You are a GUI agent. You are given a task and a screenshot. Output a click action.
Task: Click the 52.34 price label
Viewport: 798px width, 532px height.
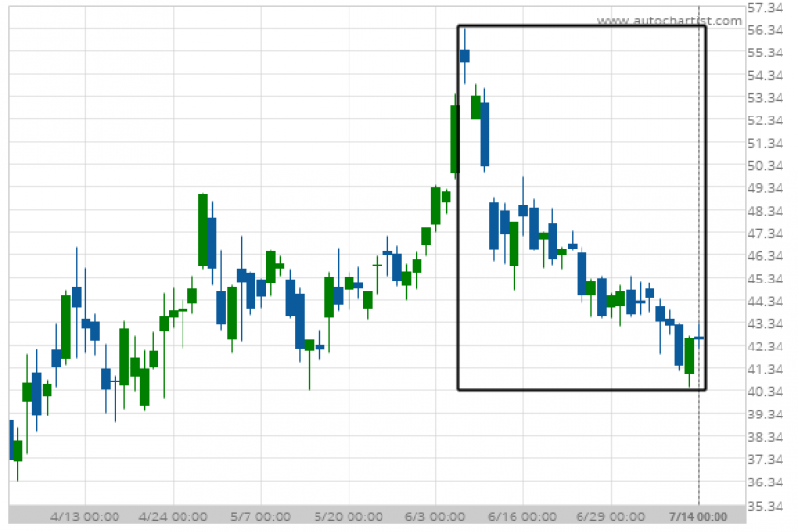click(765, 120)
